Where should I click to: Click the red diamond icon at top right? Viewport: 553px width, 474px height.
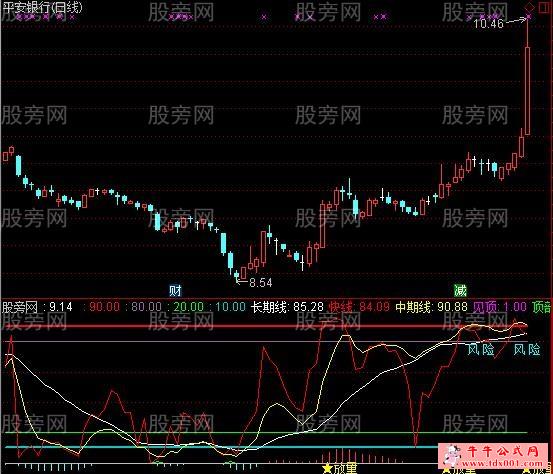[x=529, y=6]
